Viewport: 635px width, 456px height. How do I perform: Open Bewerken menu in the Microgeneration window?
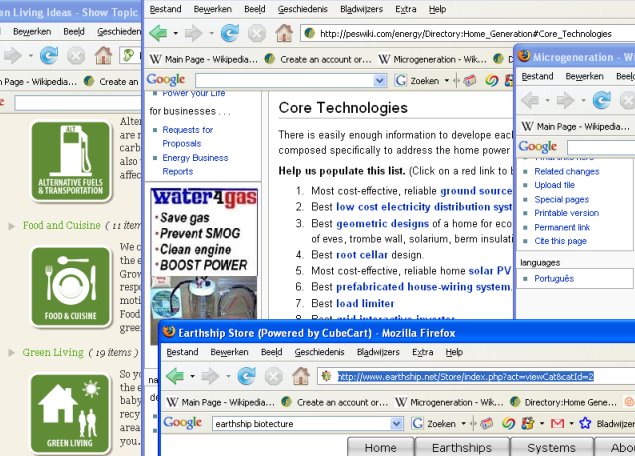tap(584, 76)
